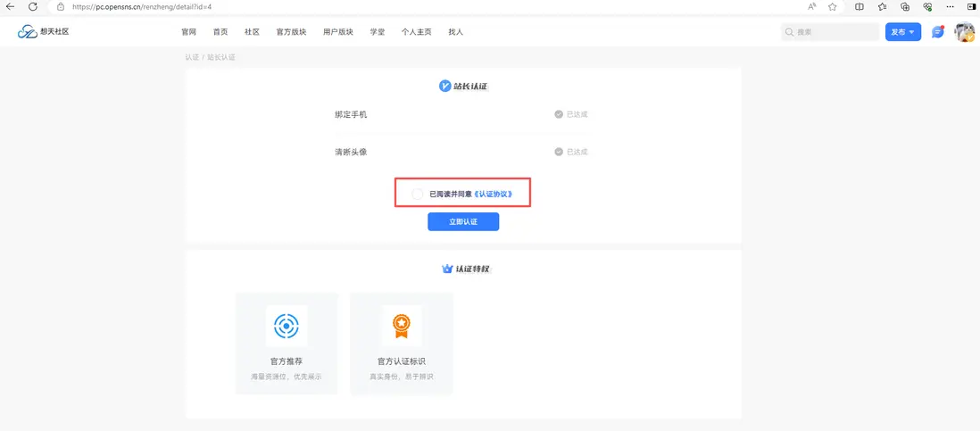Open the 个人主页 nav item
Viewport: 980px width, 431px height.
point(416,32)
